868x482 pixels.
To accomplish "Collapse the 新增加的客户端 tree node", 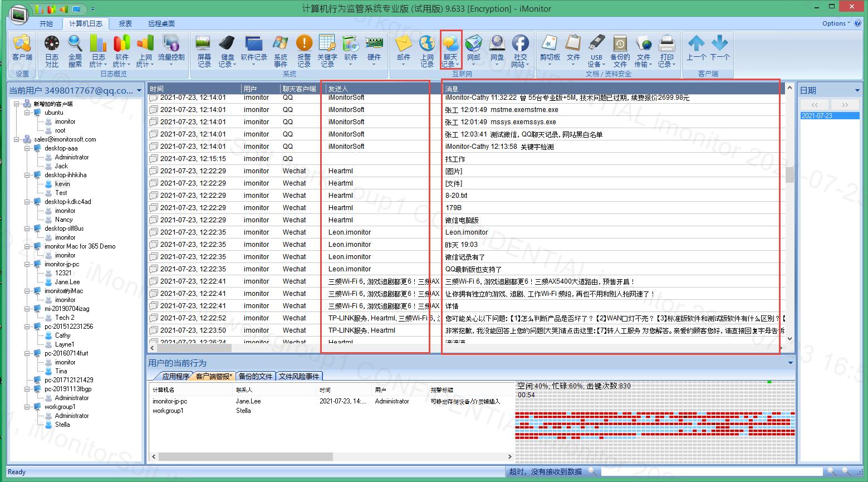I will coord(17,104).
